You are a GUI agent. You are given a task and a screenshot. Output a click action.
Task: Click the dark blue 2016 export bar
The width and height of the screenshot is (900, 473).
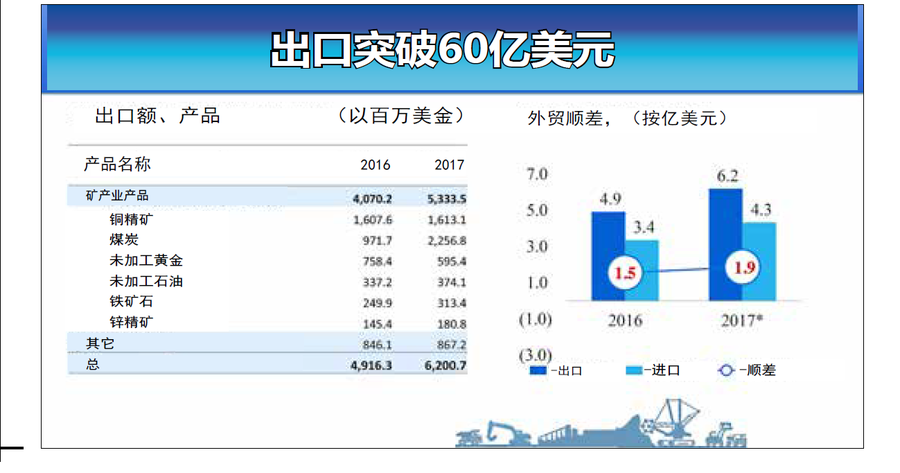(608, 256)
